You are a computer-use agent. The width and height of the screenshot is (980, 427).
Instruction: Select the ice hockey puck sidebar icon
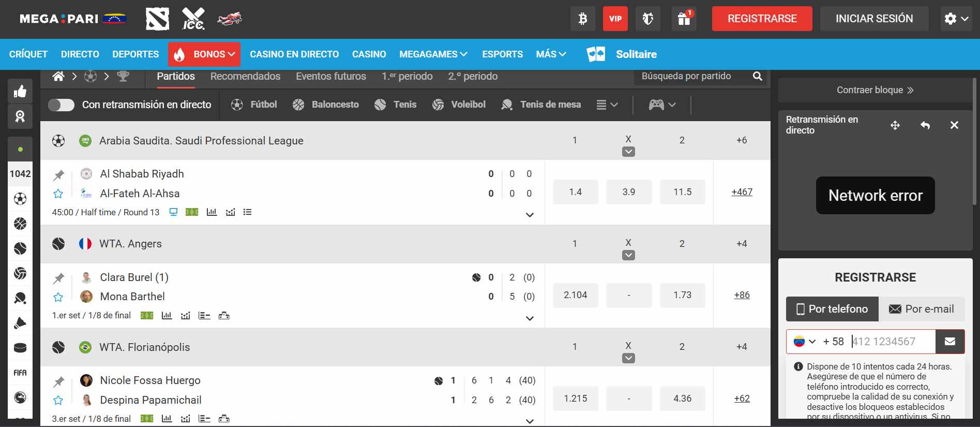[20, 348]
